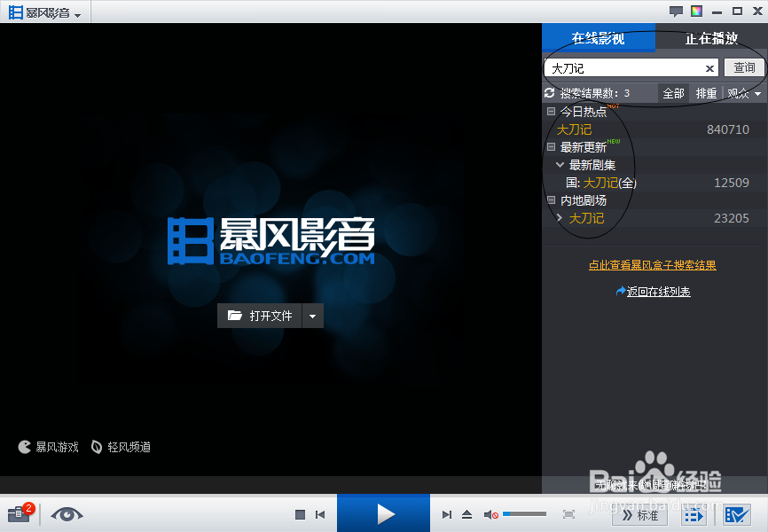Toggle the eye icon in bottom bar
Image resolution: width=768 pixels, height=532 pixels.
pyautogui.click(x=67, y=514)
